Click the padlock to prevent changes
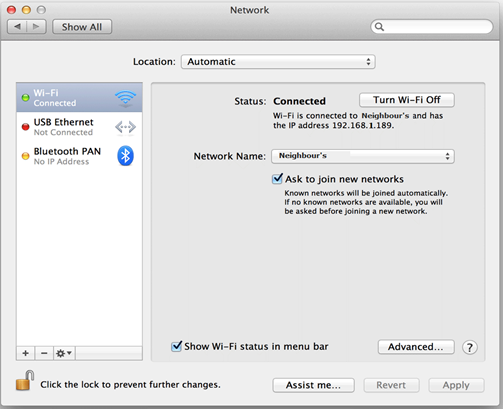This screenshot has height=409, width=503. click(25, 380)
